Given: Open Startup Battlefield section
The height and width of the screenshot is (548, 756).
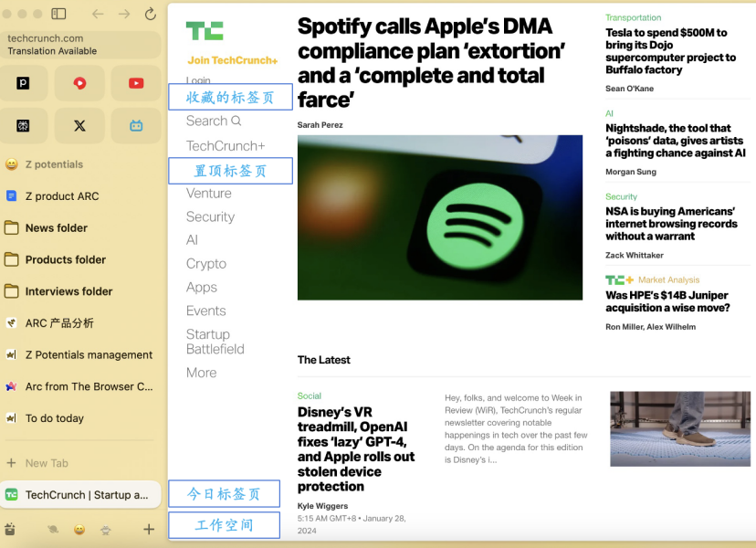Looking at the screenshot, I should pyautogui.click(x=215, y=342).
